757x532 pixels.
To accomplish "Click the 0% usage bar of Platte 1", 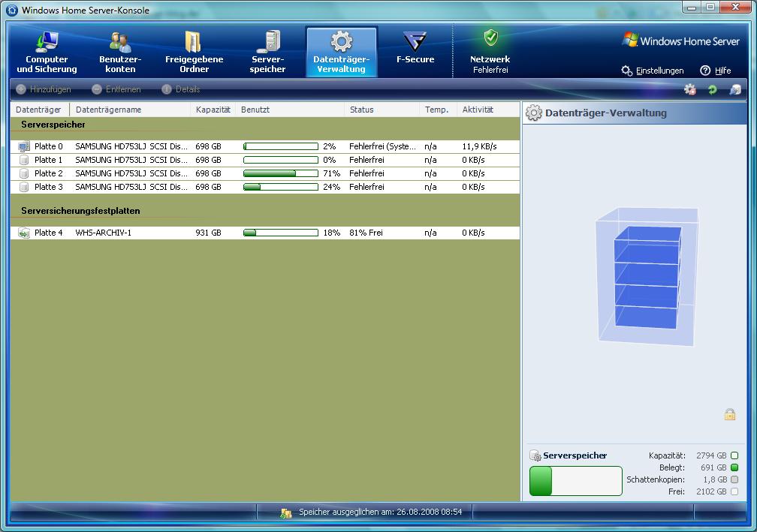I will (281, 160).
